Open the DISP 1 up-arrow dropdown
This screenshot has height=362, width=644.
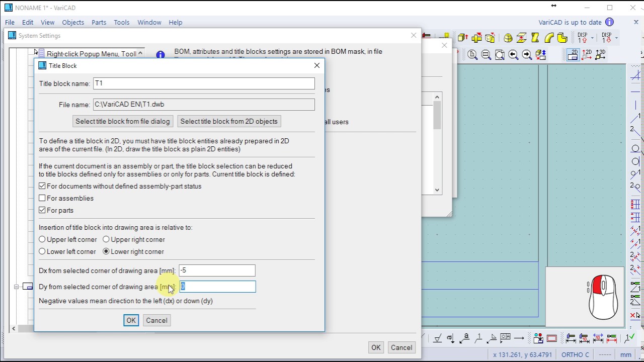(x=593, y=38)
